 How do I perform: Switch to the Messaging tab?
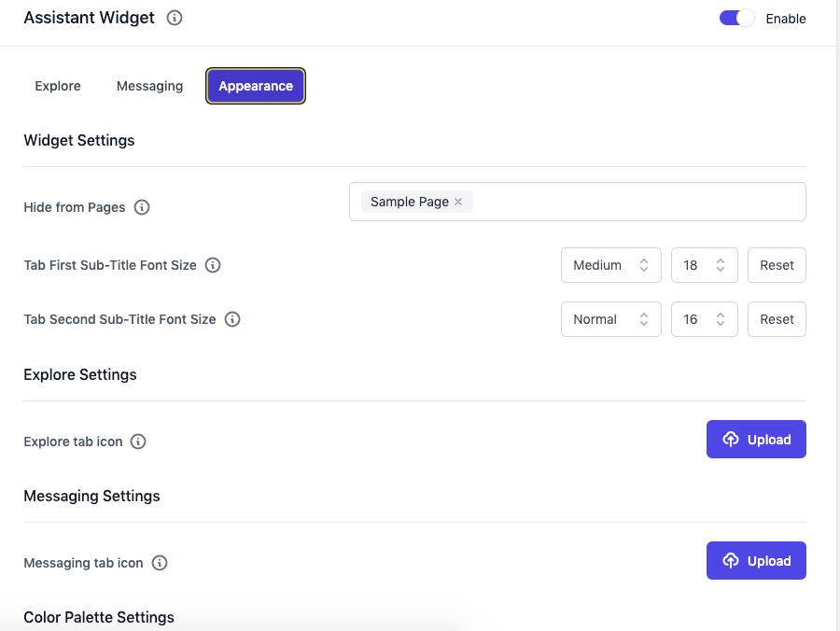click(149, 86)
